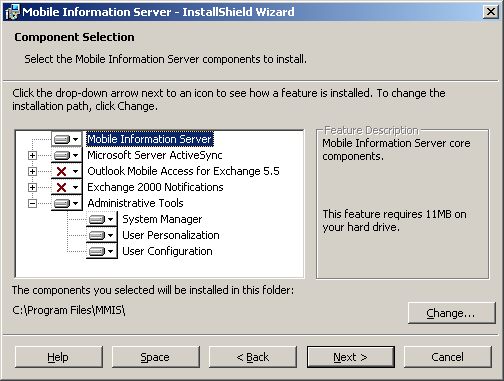Expand the Exchange 2000 Notifications node
Viewport: 504px width, 381px height.
(x=32, y=187)
